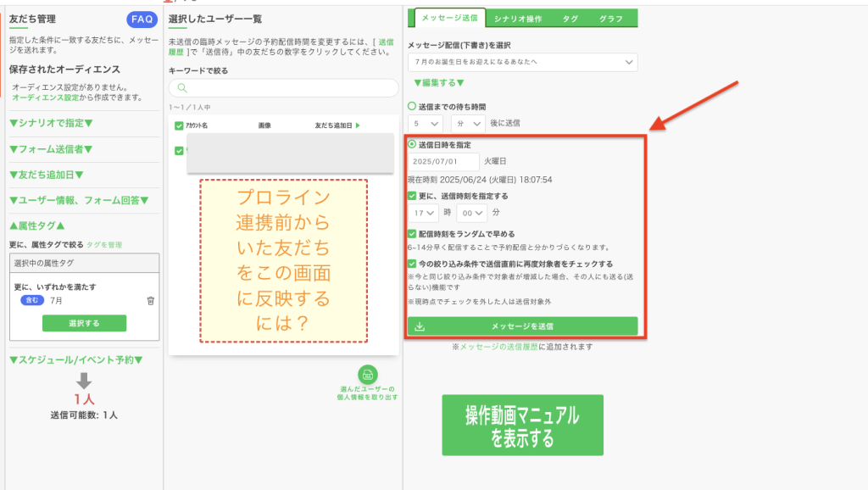Click the date field showing 2025/07/01

click(442, 161)
